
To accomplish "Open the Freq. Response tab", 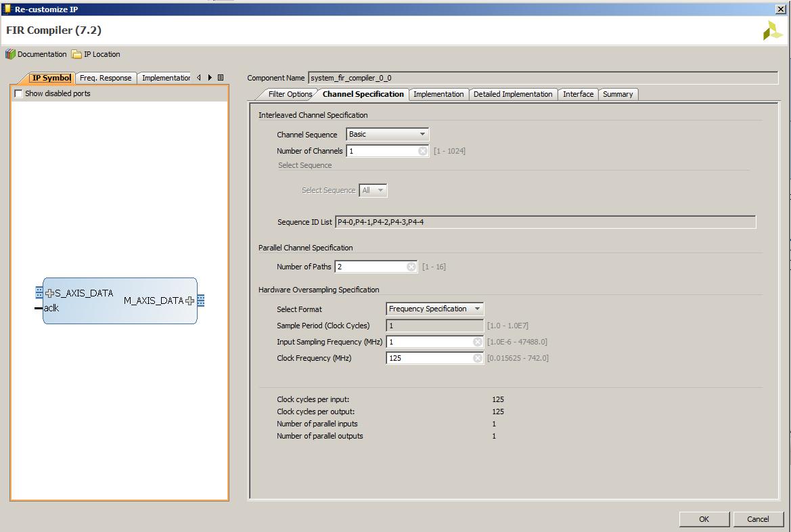I will point(106,78).
